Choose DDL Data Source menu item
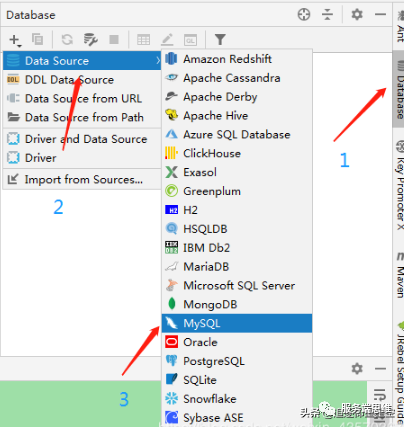 point(82,80)
